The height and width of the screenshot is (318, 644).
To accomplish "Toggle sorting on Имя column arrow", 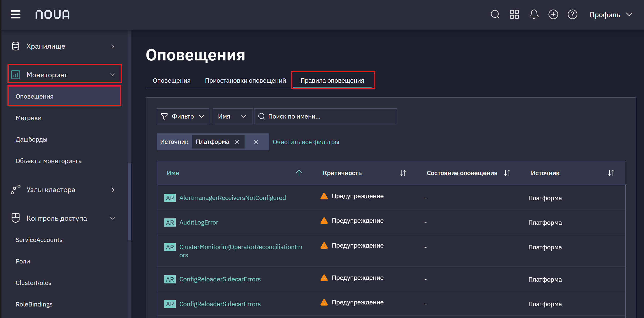I will [299, 173].
